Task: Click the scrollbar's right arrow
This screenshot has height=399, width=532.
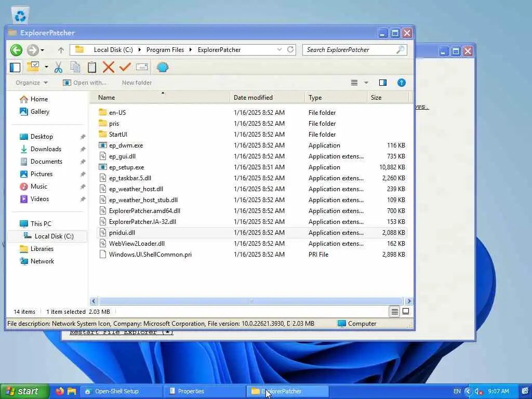Action: pyautogui.click(x=409, y=301)
